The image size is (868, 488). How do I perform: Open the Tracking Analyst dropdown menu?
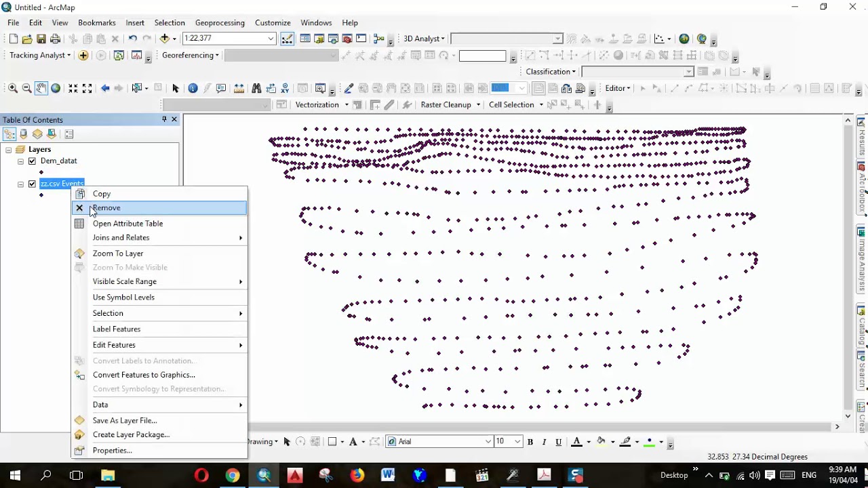pos(40,56)
